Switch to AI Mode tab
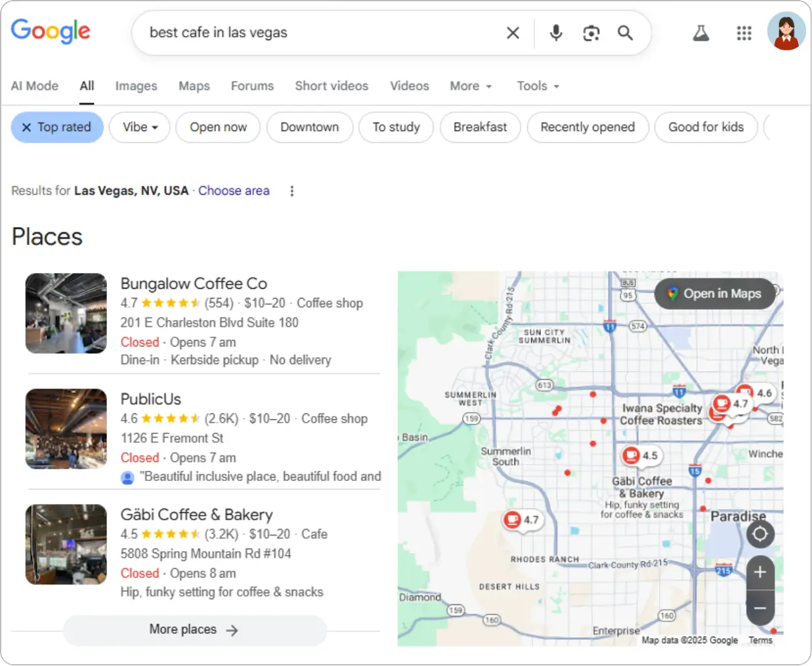 click(35, 86)
